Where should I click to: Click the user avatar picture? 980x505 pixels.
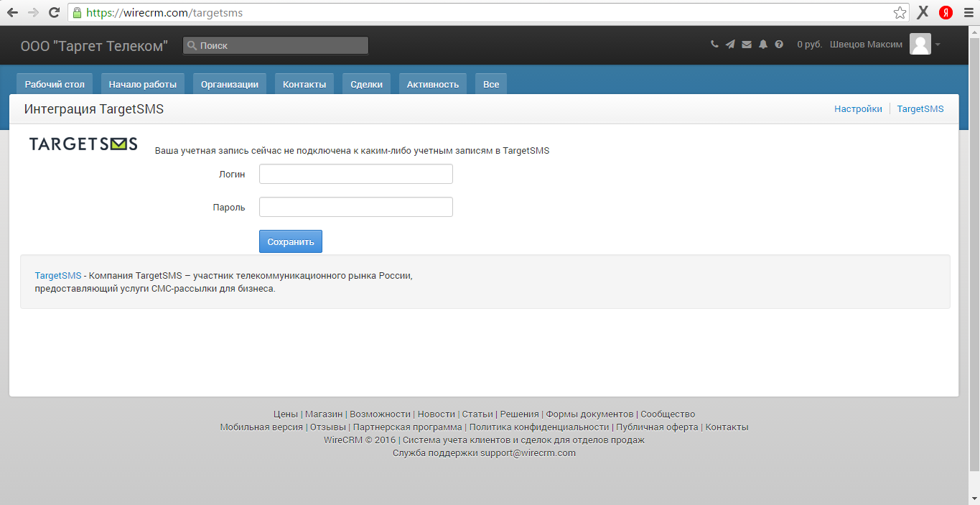pos(920,44)
